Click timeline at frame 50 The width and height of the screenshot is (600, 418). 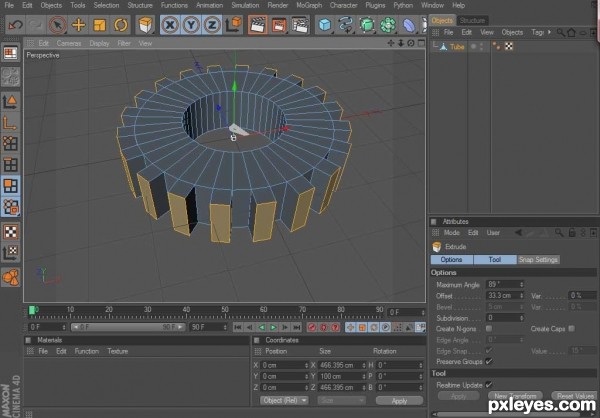(225, 312)
